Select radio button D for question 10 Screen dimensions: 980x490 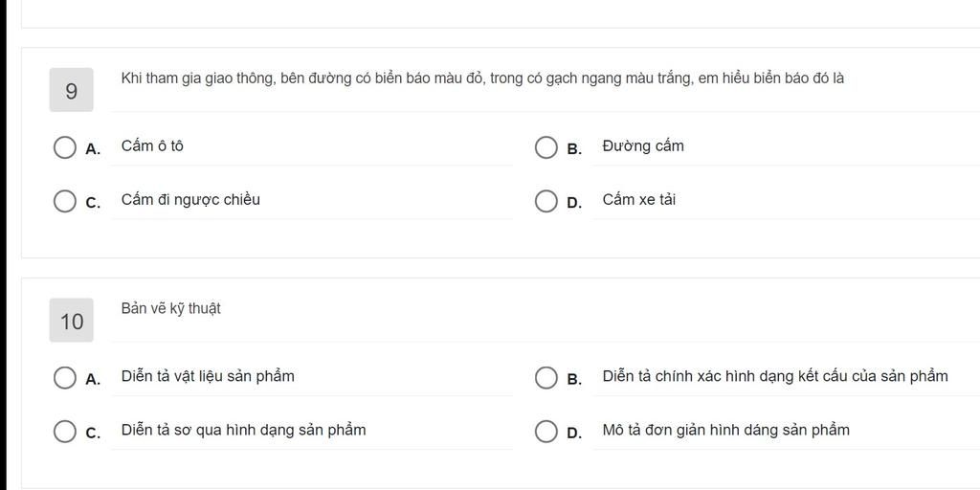click(546, 432)
